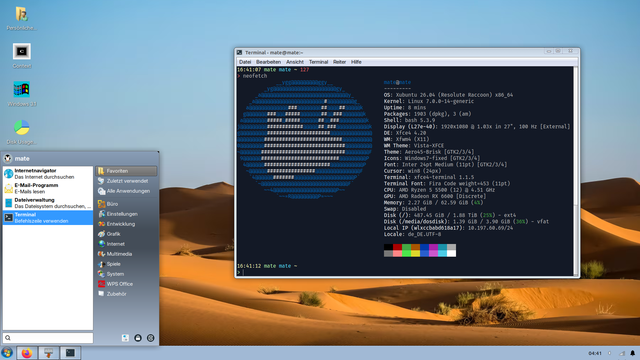Viewport: 640px width, 360px height.
Task: Open the Büro category
Action: [126, 204]
